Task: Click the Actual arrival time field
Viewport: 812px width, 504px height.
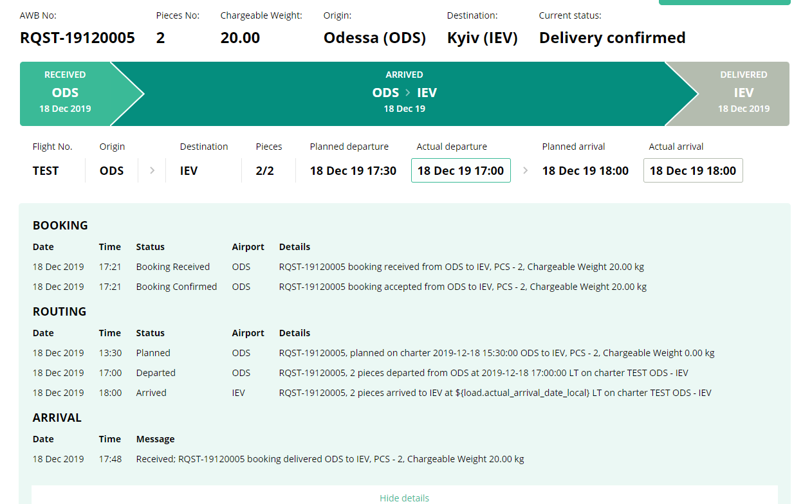Action: point(693,171)
